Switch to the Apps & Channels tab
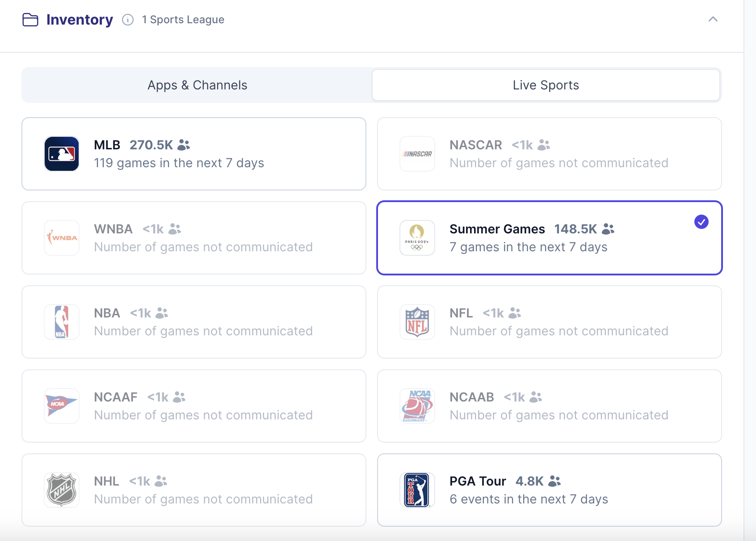 coord(197,85)
